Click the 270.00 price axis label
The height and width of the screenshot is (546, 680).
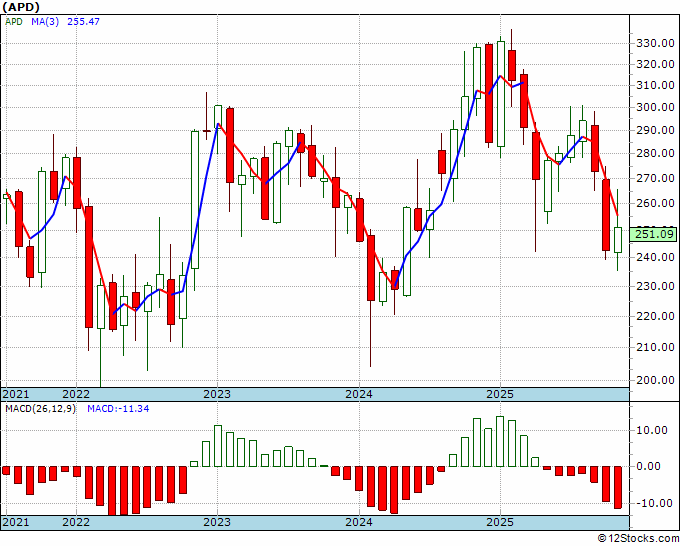point(655,178)
